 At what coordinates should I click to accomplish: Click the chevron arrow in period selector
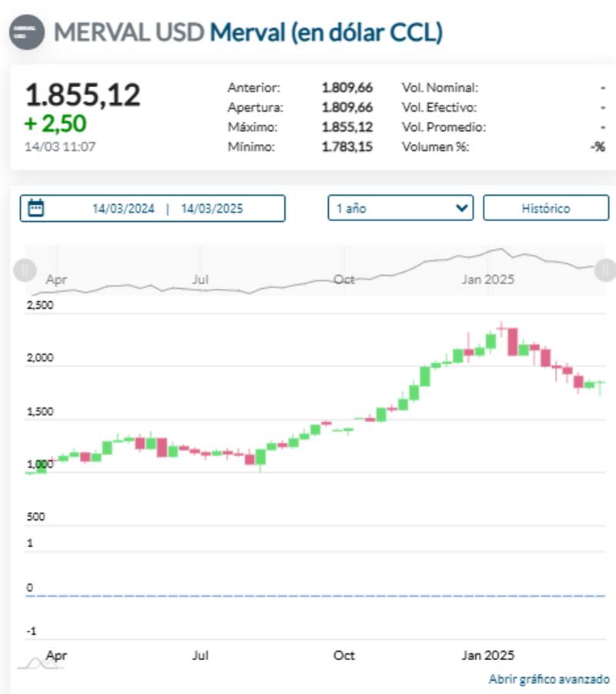462,208
